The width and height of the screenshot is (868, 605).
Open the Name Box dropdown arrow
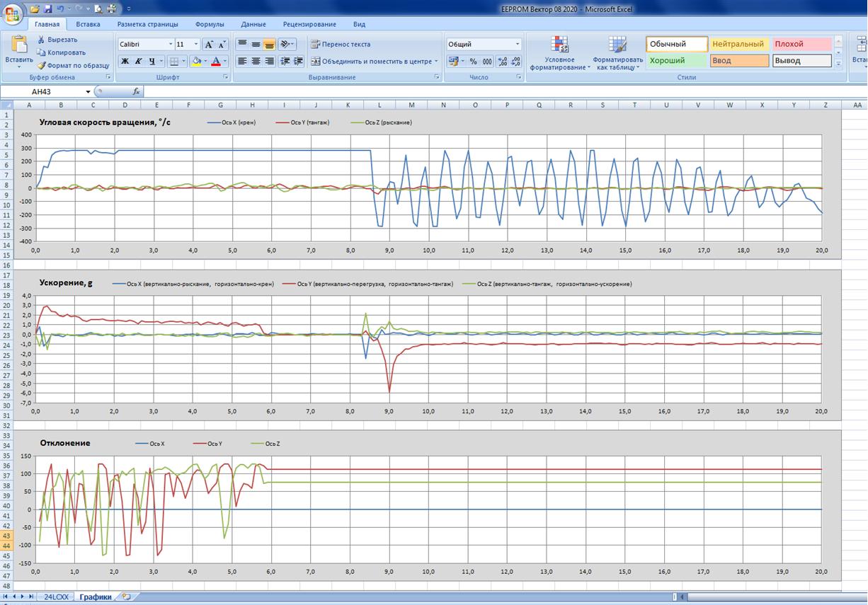pyautogui.click(x=88, y=92)
